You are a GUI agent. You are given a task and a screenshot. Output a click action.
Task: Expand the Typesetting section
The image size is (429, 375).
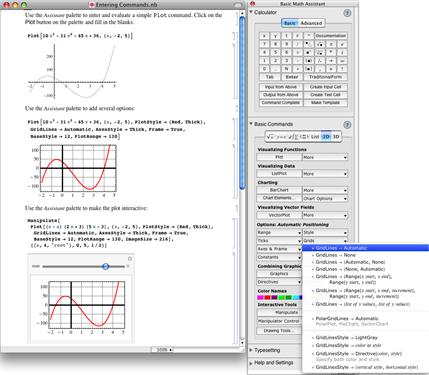tap(251, 350)
